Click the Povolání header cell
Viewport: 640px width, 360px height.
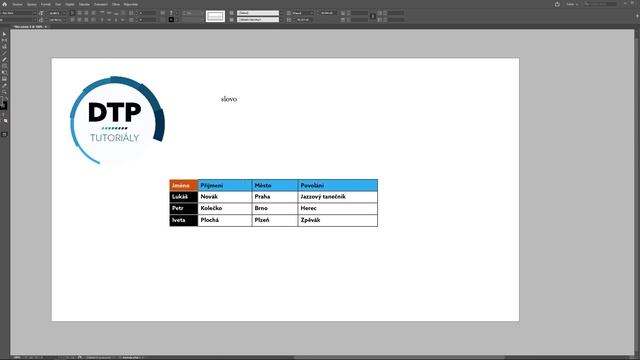[338, 185]
